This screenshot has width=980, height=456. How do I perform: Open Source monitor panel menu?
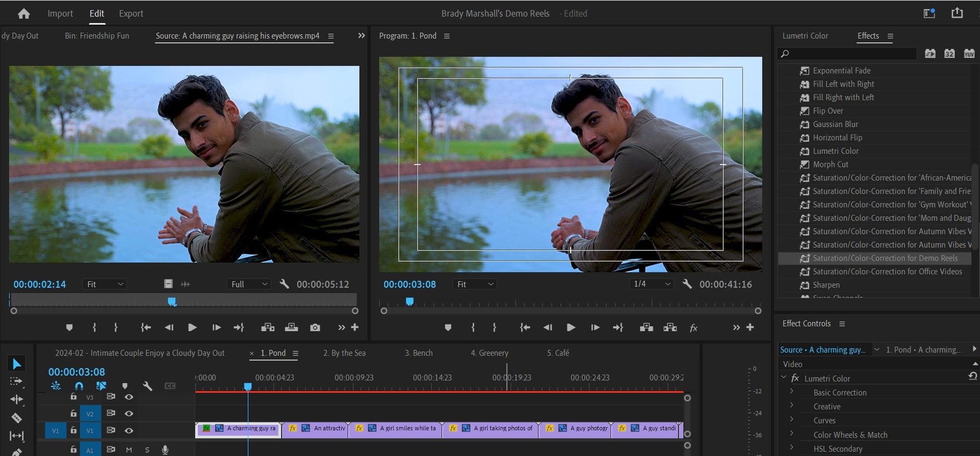331,36
